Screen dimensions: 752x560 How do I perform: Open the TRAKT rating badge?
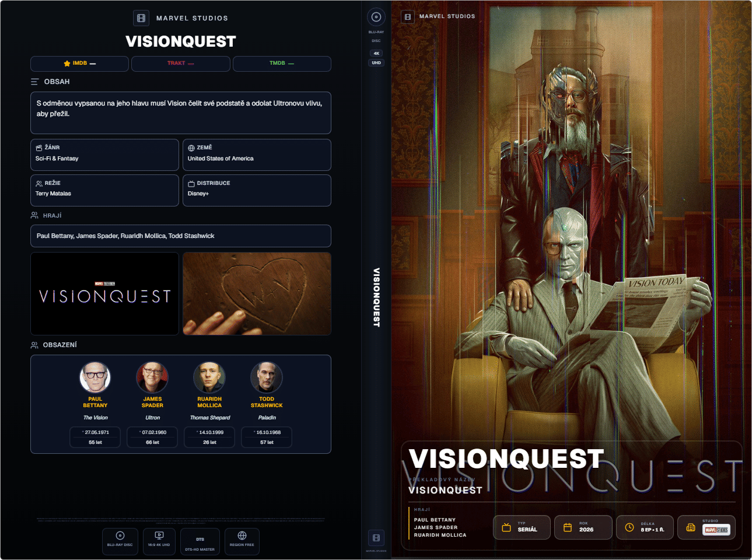(x=181, y=64)
